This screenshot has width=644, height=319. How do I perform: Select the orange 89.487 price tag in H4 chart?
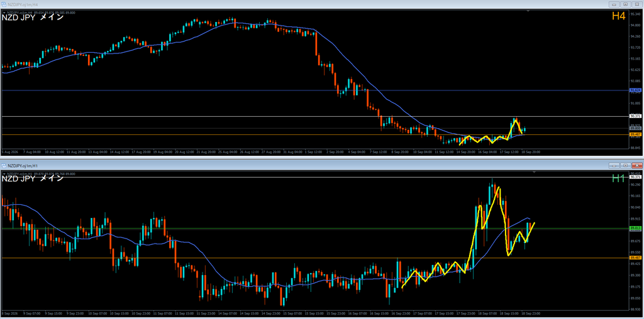[x=635, y=134]
